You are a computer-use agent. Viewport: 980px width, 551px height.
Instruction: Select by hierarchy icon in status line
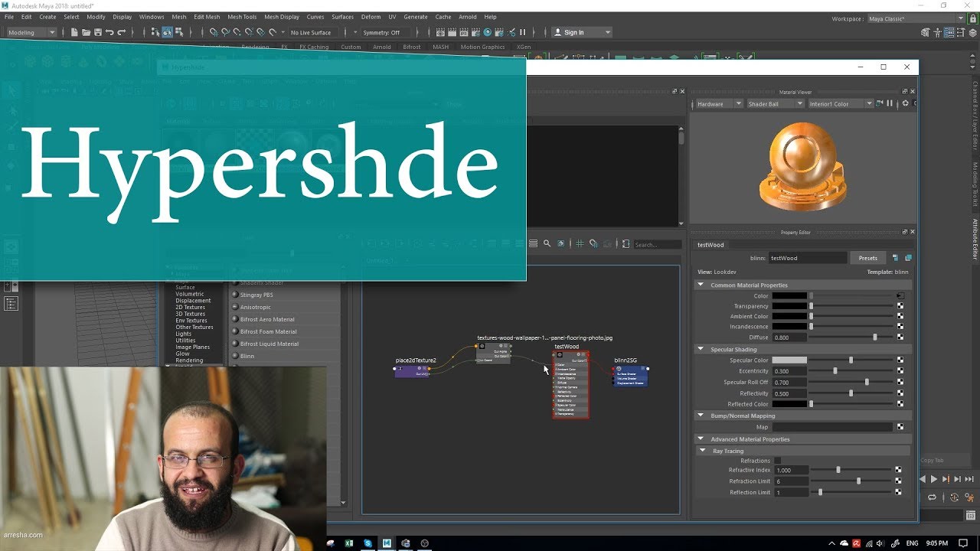(x=155, y=32)
